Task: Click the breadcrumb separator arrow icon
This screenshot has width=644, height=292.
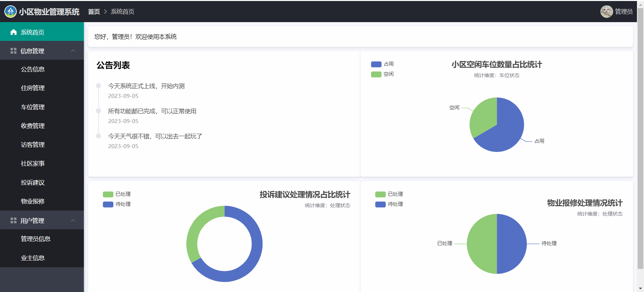Action: click(x=105, y=12)
